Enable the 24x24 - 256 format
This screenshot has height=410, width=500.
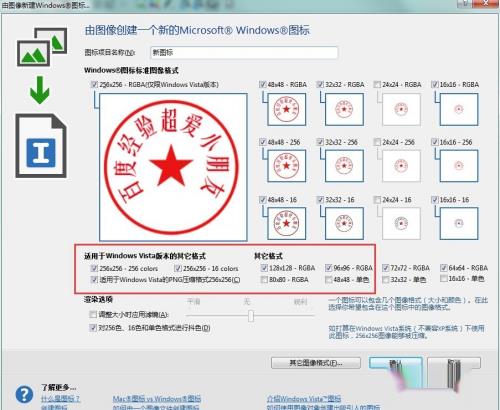[x=377, y=142]
